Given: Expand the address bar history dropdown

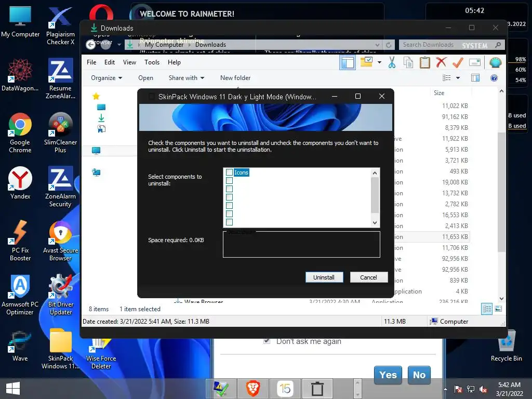Looking at the screenshot, I should pyautogui.click(x=377, y=45).
